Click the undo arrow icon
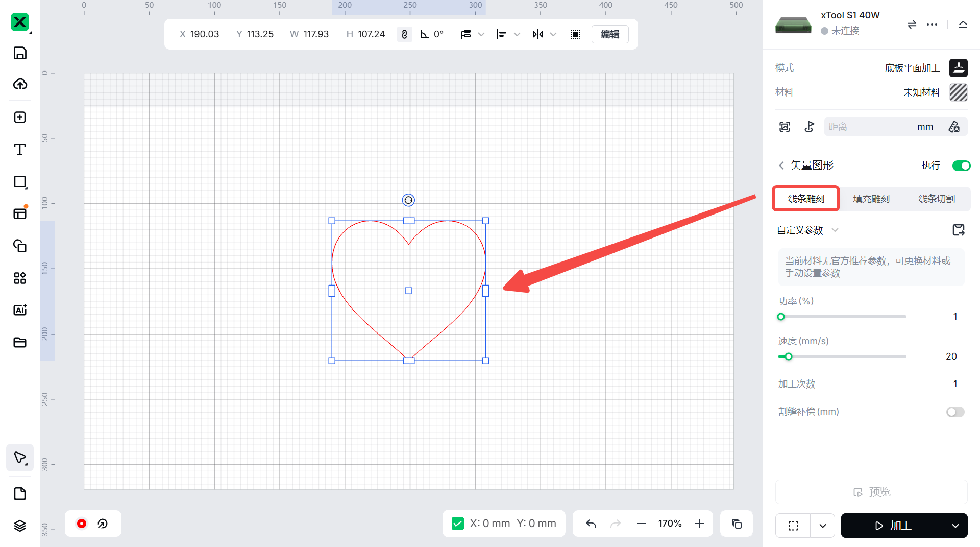 click(591, 524)
